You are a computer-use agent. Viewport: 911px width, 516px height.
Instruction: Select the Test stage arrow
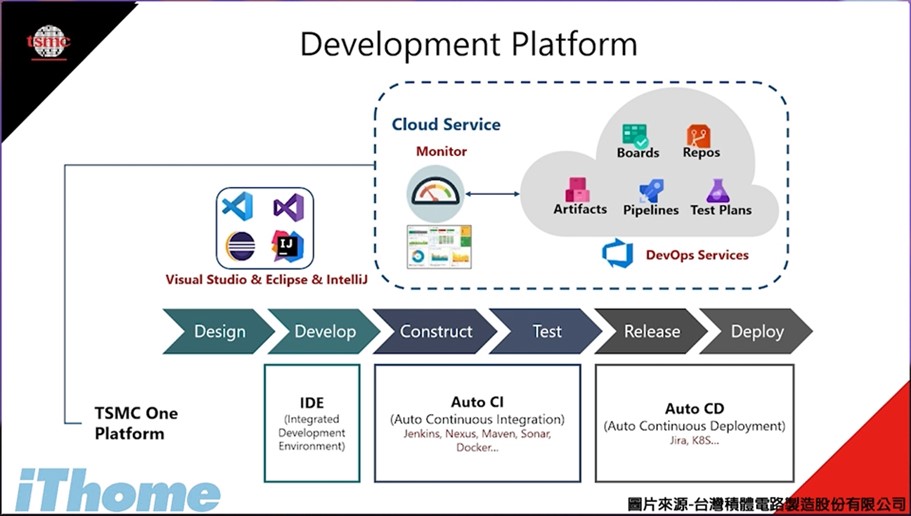pos(546,331)
